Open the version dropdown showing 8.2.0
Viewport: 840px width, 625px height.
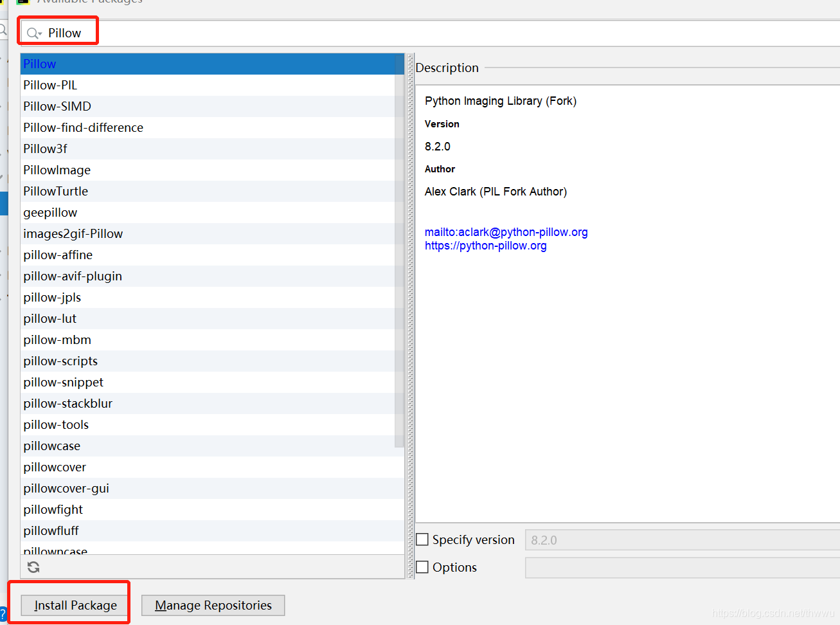coord(683,540)
